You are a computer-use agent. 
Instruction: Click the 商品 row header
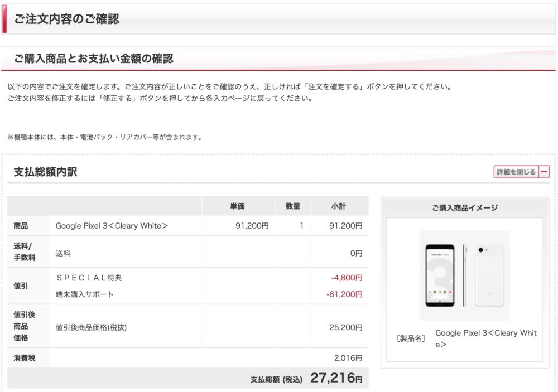coord(21,226)
